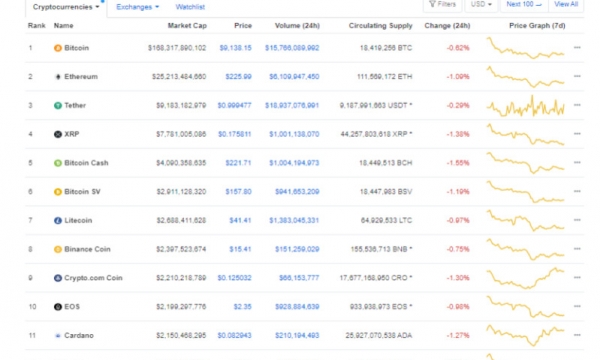Open the Bitcoin name link
This screenshot has width=600, height=360.
(77, 48)
